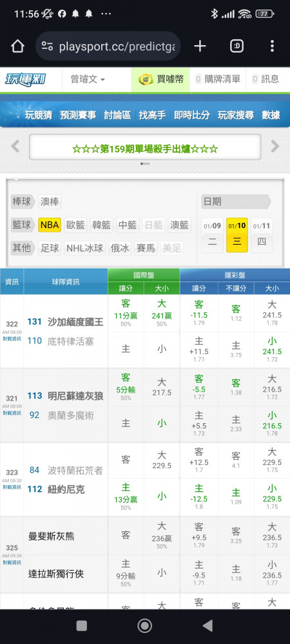Select the NBA league

(x=50, y=225)
